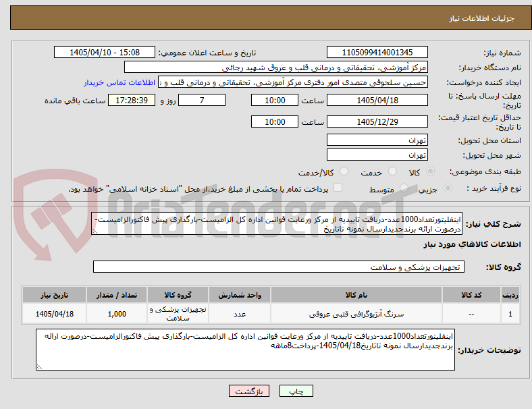Click the buyer organization name field
The height and width of the screenshot is (409, 532).
(276, 67)
